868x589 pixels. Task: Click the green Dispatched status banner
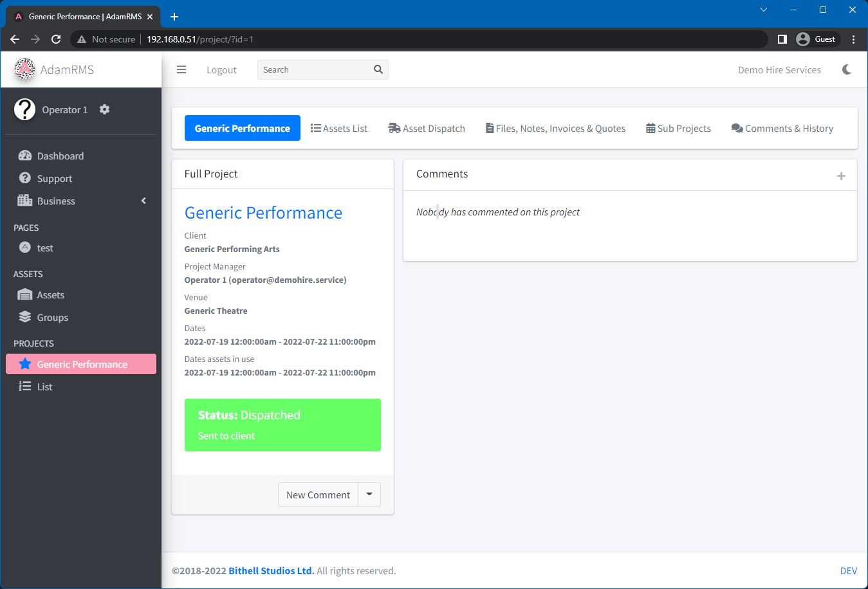[282, 424]
